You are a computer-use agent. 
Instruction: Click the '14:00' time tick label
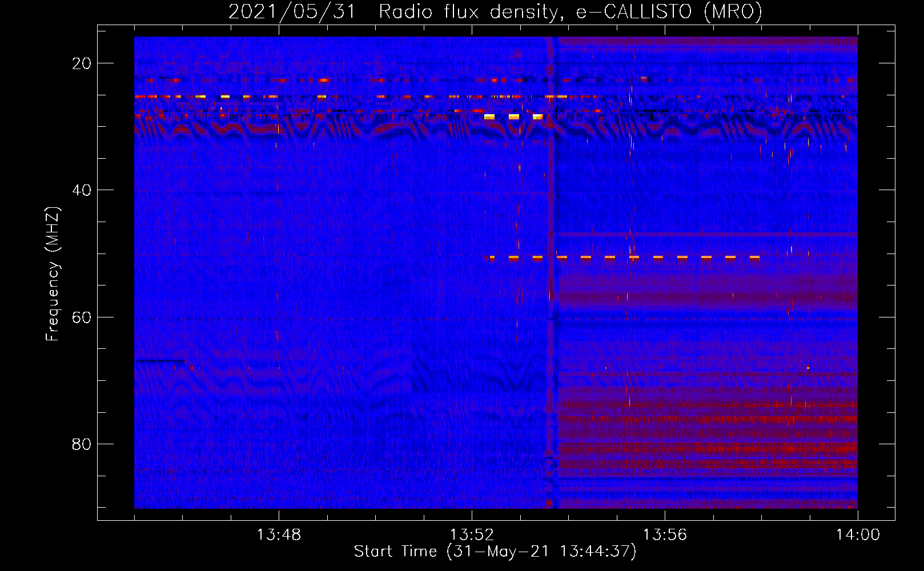(x=858, y=535)
